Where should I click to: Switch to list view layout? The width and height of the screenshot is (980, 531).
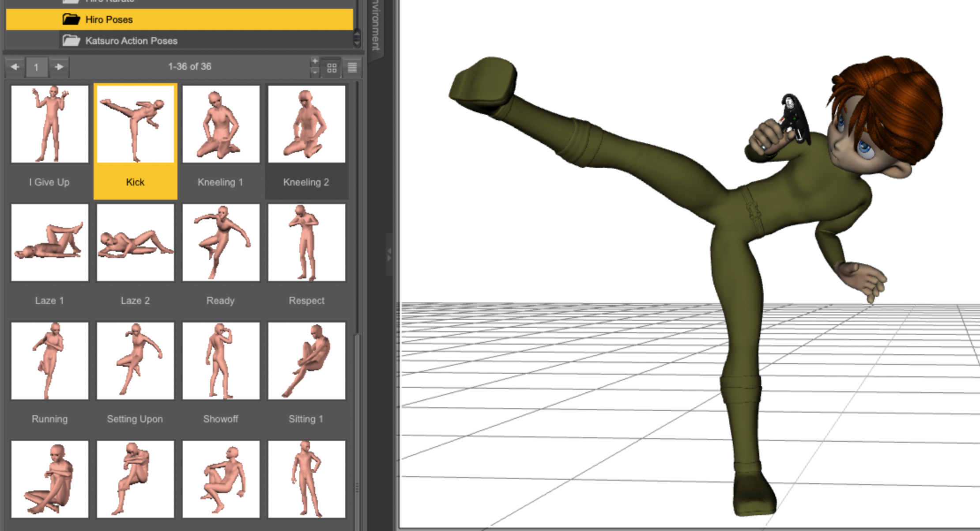click(x=352, y=68)
